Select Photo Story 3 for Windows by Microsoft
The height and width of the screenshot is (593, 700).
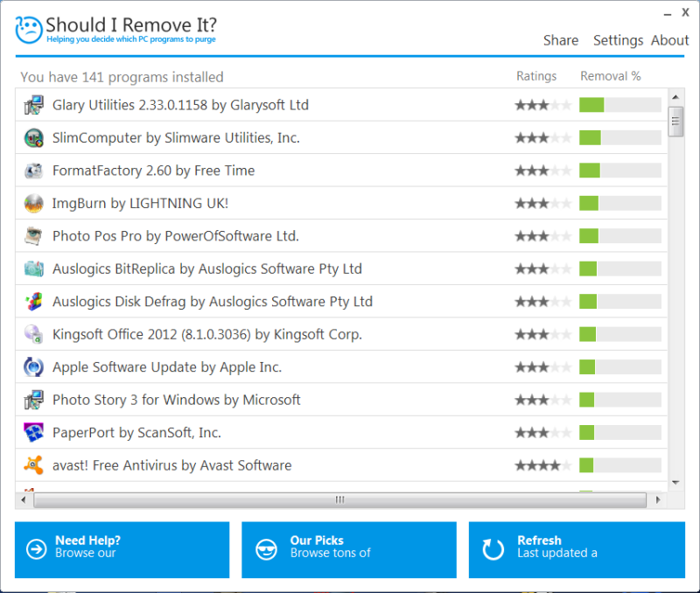point(177,400)
